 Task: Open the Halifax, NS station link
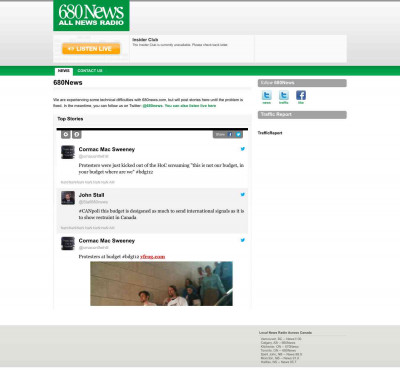[x=278, y=362]
